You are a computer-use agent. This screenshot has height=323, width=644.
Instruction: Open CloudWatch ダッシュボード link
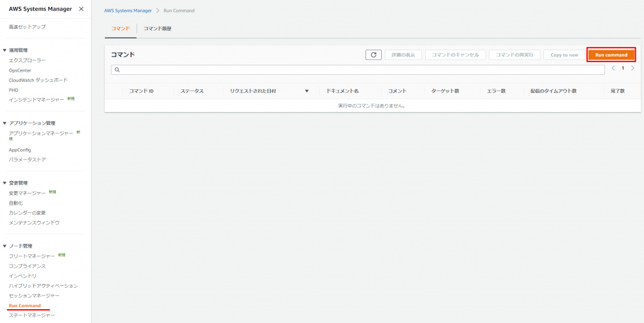coord(38,80)
